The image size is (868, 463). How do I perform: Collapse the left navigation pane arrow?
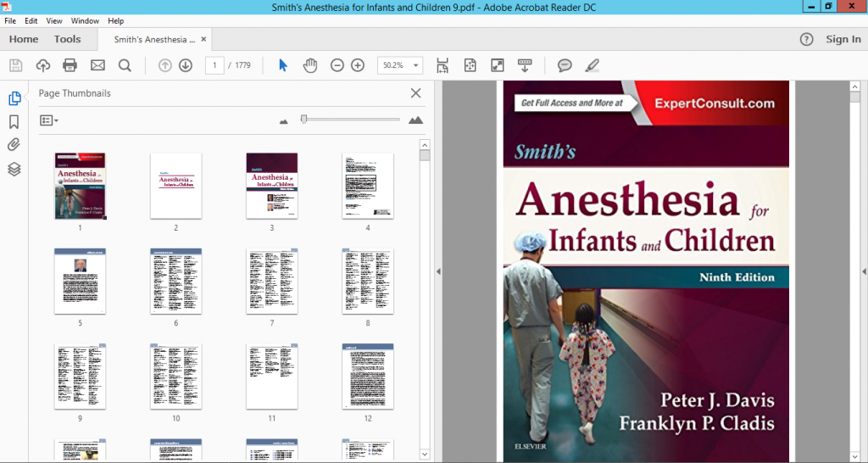[438, 271]
